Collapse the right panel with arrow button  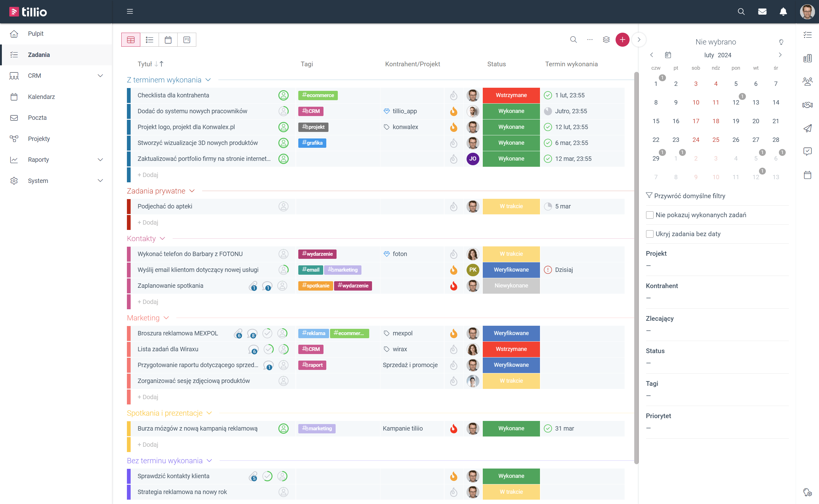639,40
